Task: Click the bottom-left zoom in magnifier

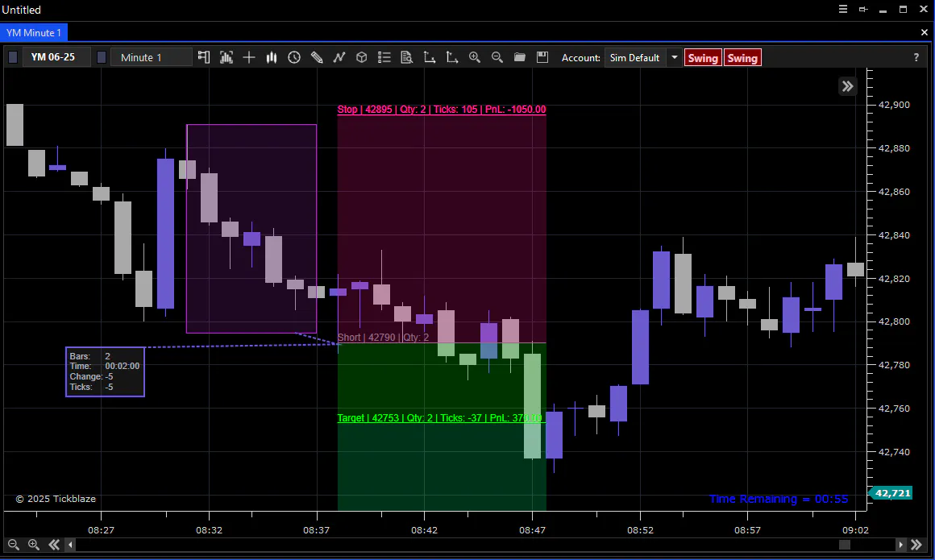Action: point(33,545)
